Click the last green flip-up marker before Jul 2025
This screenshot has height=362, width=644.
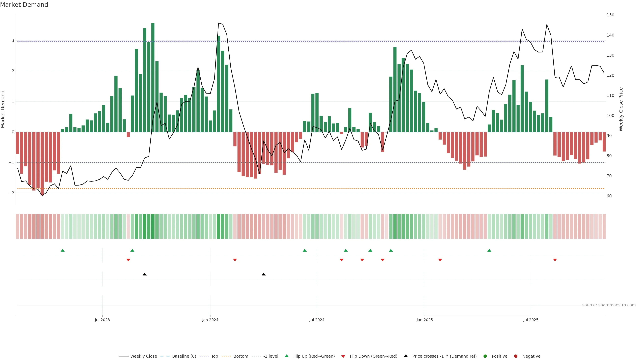coord(489,250)
